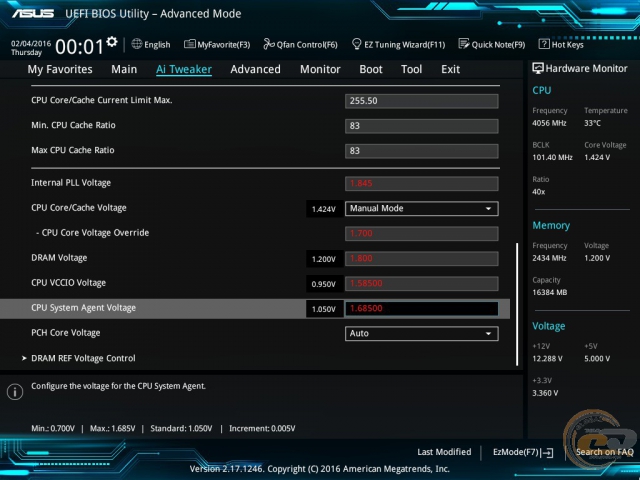Screen dimensions: 640x480
Task: Click the Internal PLL Voltage field
Action: tap(422, 184)
